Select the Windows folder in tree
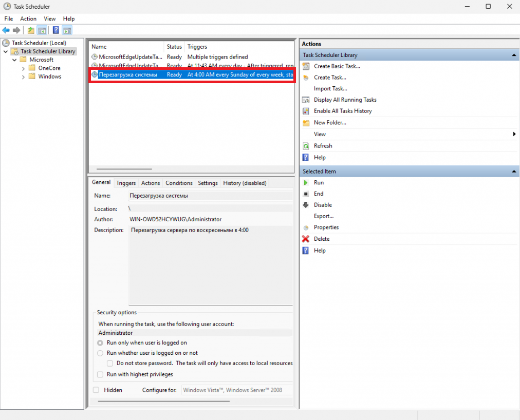 [49, 77]
